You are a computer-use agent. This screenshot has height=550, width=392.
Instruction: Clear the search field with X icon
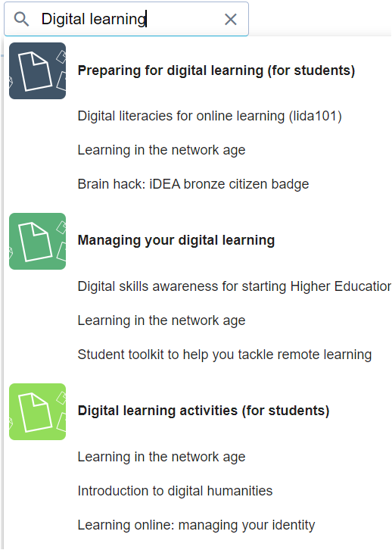pyautogui.click(x=231, y=19)
